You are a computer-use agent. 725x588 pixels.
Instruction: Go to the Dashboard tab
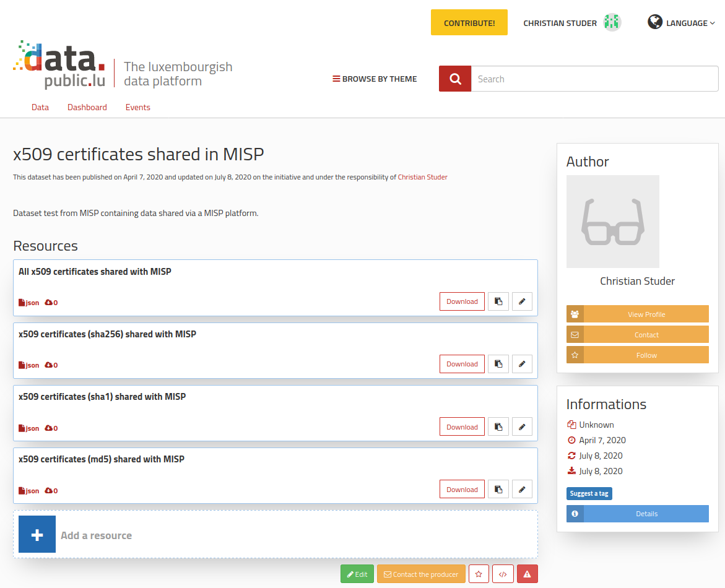87,107
